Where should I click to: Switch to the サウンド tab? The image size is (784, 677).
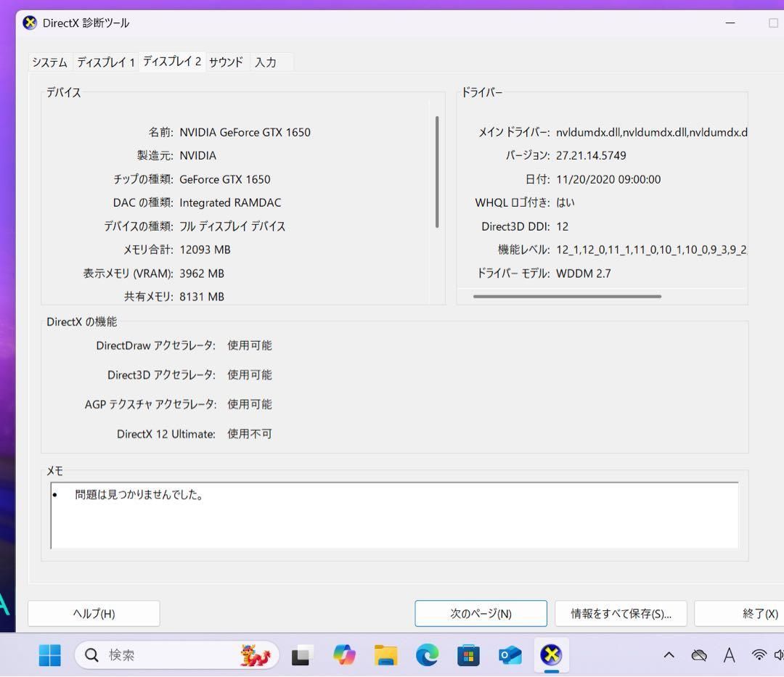point(226,62)
